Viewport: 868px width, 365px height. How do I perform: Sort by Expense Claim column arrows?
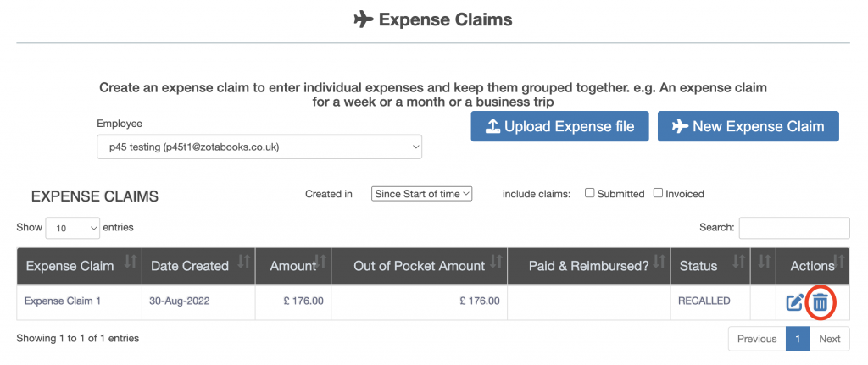click(x=131, y=263)
